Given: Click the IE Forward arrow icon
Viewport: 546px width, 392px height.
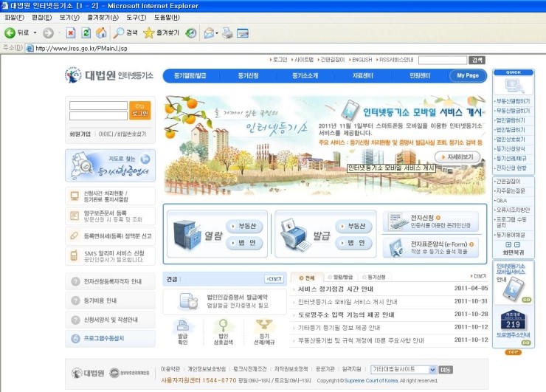Looking at the screenshot, I should click(48, 33).
